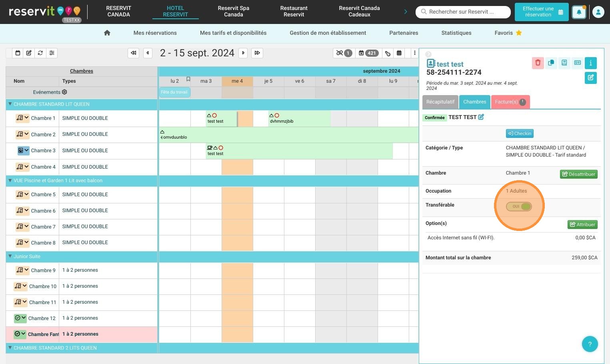Screen dimensions: 610x364
Task: Switch to RESERVIT CANADA establishment
Action: tap(119, 11)
